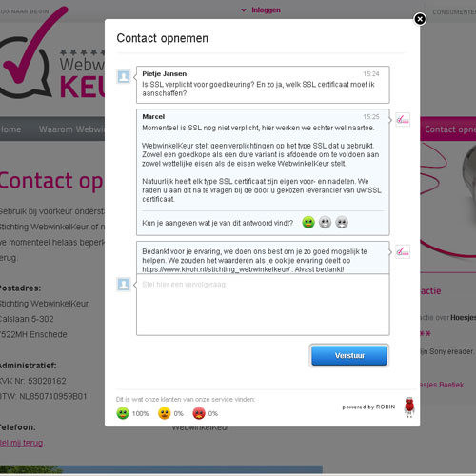Screen dimensions: 476x476
Task: Click the yellow 0% satisfaction smiley
Action: click(x=165, y=413)
